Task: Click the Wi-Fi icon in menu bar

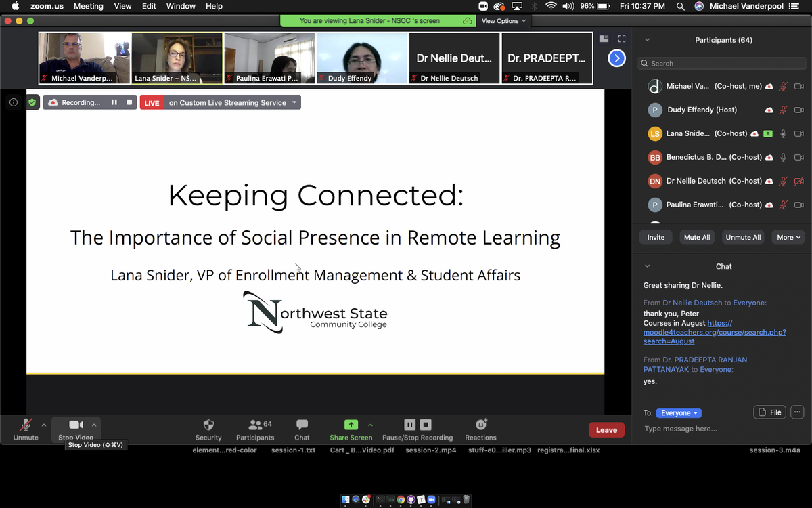Action: point(551,6)
